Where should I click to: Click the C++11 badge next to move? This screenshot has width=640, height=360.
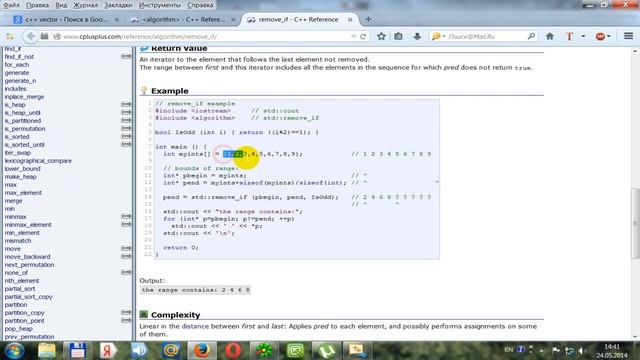click(x=126, y=248)
